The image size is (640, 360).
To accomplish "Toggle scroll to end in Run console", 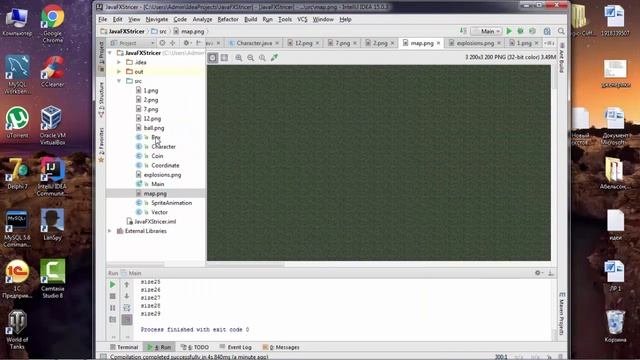I will pos(127,319).
